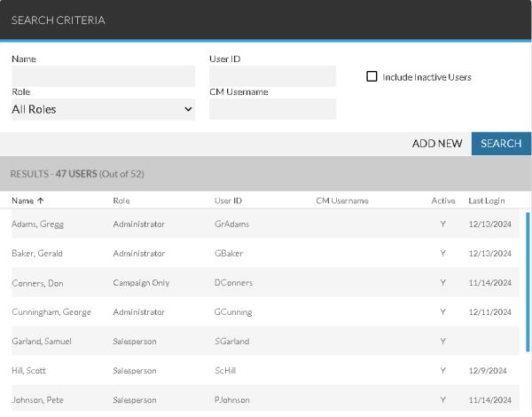Sort by Active column header
The height and width of the screenshot is (417, 532).
coord(442,201)
